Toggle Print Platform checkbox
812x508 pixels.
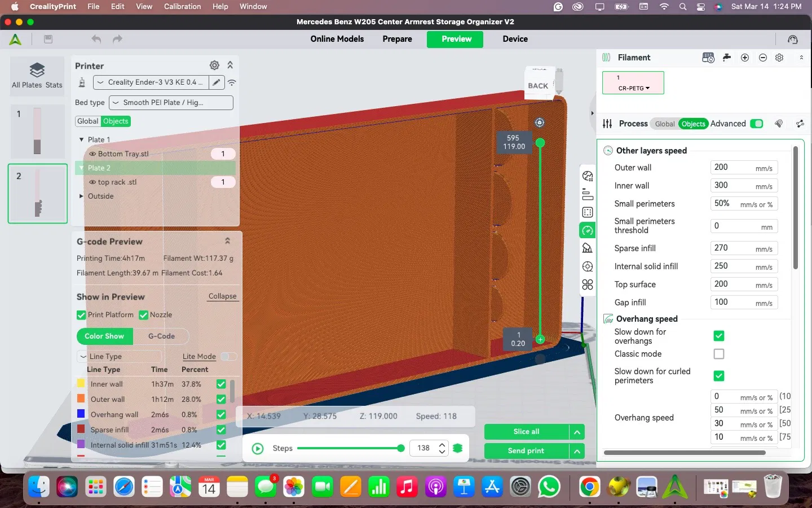point(81,315)
